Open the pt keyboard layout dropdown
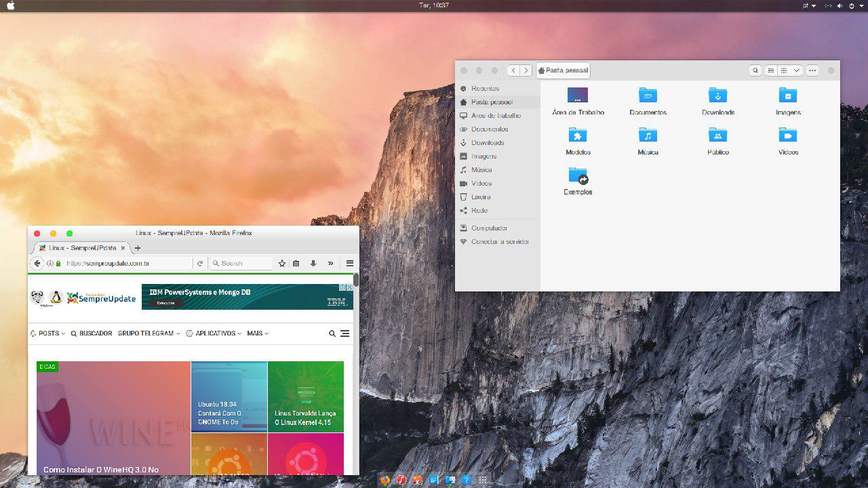The width and height of the screenshot is (868, 488). click(x=810, y=5)
